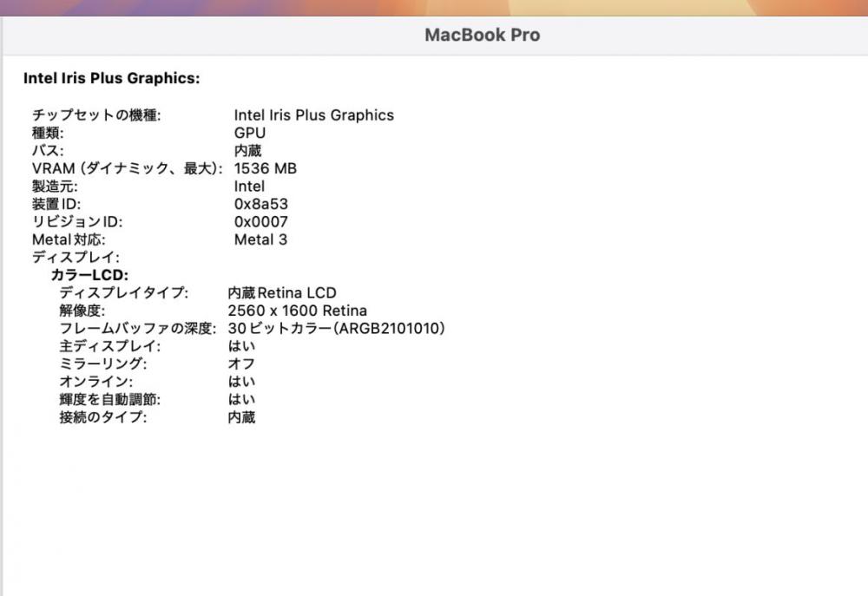Select the 内蔵 connection type value

pyautogui.click(x=241, y=416)
